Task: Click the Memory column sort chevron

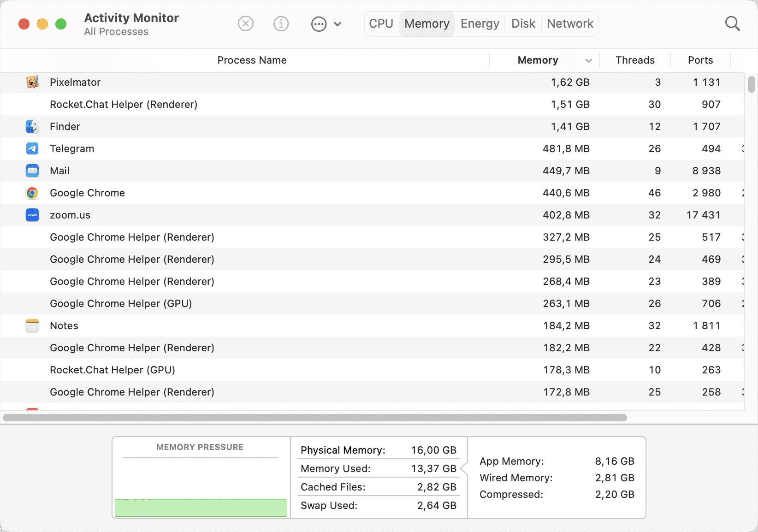Action: pos(588,60)
